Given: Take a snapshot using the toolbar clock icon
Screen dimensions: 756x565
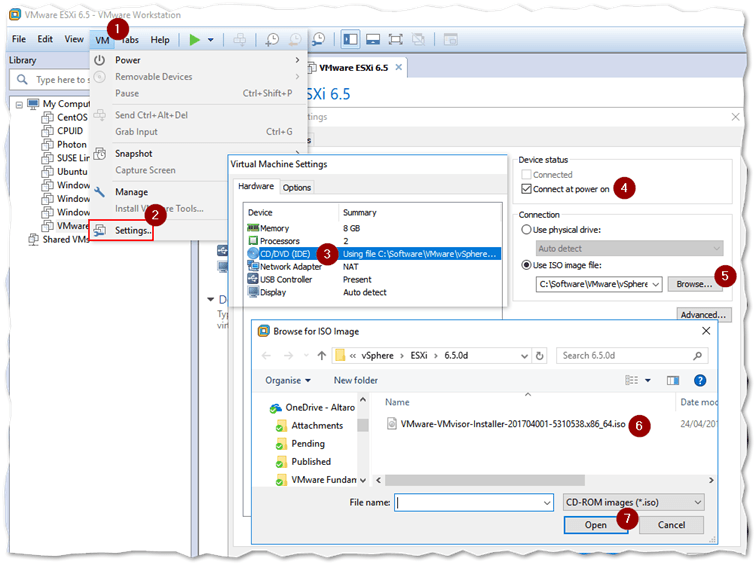Looking at the screenshot, I should click(x=272, y=40).
